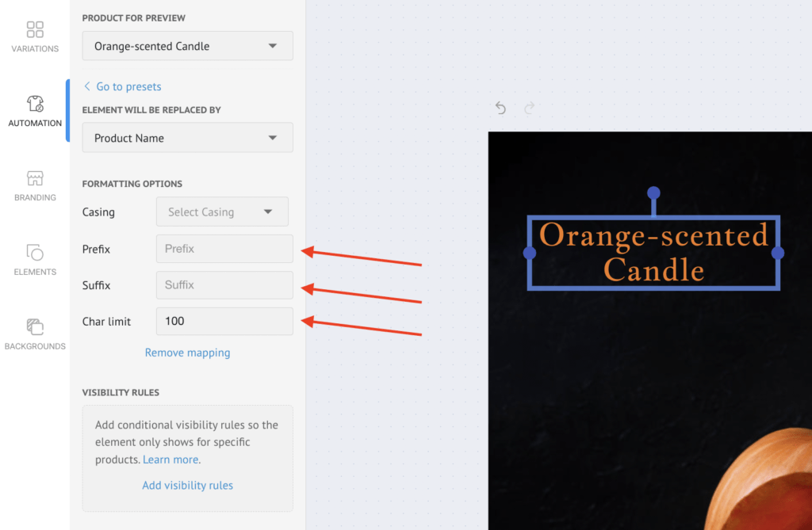Open the Variations panel icon
The height and width of the screenshot is (530, 812).
pos(35,30)
